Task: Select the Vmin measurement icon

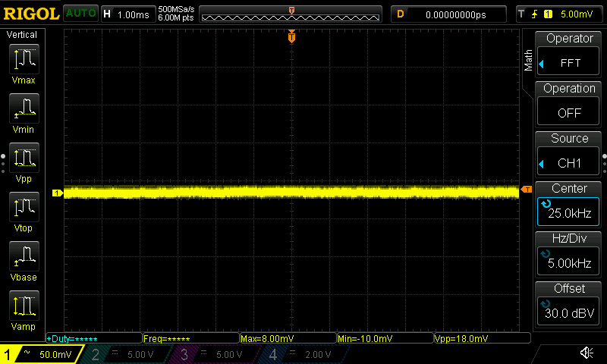Action: (24, 108)
